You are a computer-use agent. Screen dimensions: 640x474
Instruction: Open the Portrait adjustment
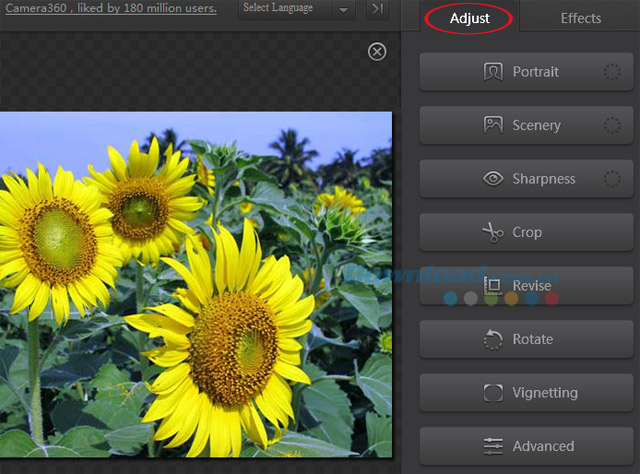[x=526, y=72]
